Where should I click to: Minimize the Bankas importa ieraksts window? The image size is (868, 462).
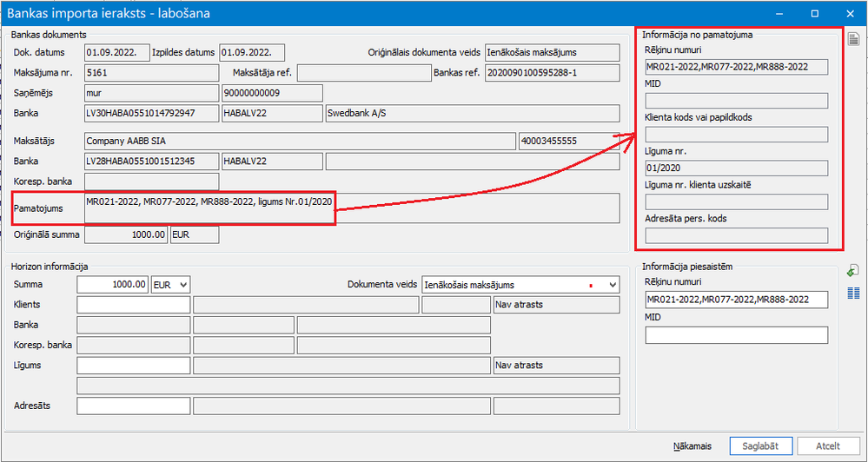779,13
